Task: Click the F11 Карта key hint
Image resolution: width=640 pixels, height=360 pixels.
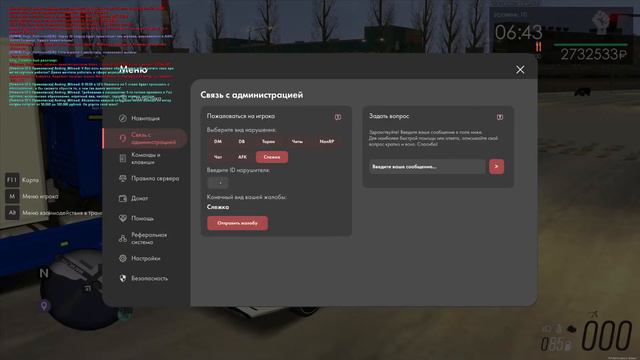Action: (22, 180)
